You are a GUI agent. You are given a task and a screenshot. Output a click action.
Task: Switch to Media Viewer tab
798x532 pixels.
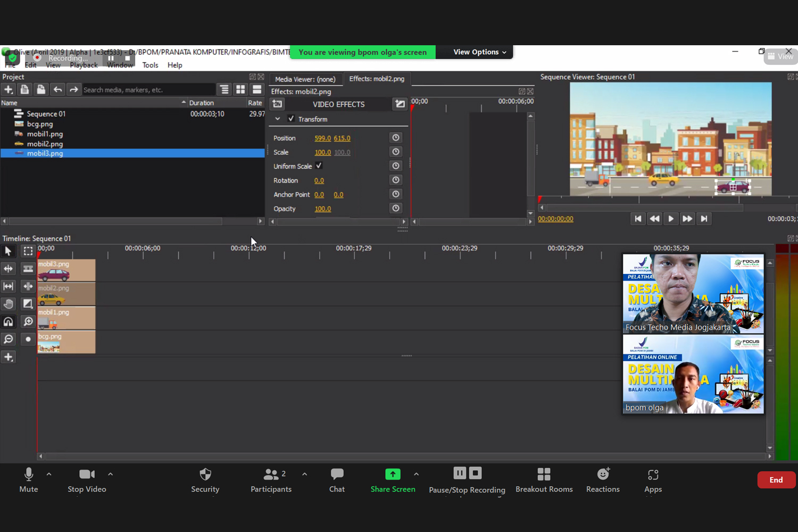305,79
